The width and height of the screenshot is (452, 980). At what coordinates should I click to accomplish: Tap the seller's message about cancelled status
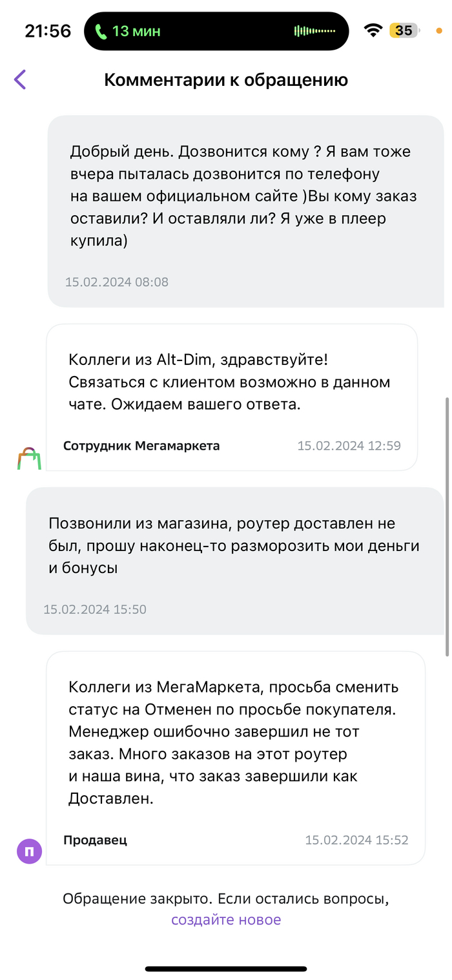tap(234, 742)
